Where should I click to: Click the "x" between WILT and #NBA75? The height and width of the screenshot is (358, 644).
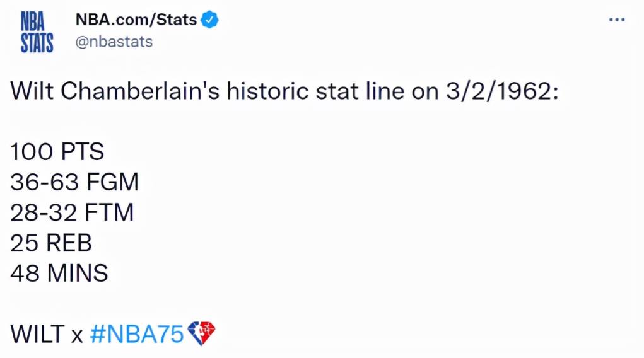tap(77, 335)
